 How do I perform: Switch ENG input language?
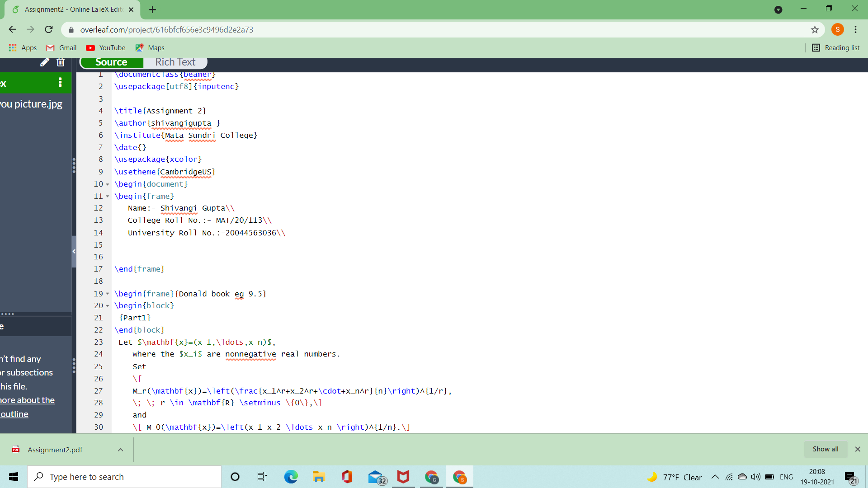pos(787,477)
